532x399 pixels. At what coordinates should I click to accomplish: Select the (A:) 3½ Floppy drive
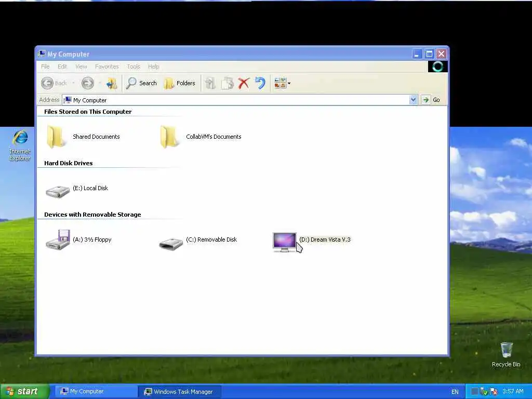pos(79,240)
